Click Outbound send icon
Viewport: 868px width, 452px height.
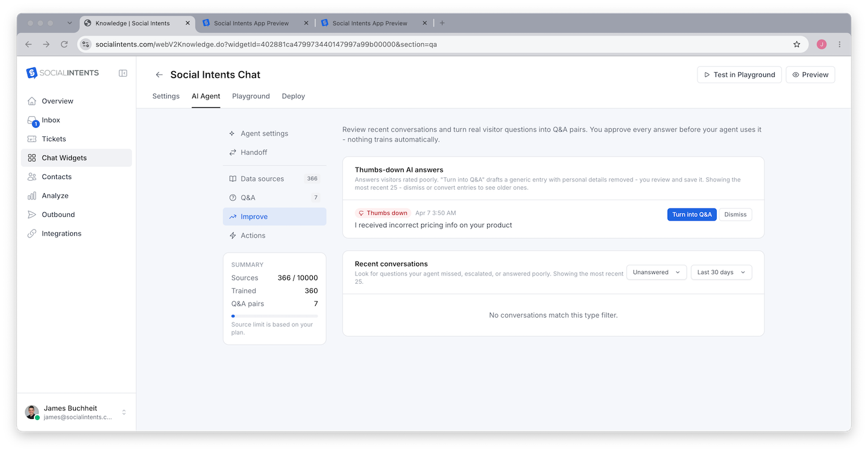click(32, 215)
